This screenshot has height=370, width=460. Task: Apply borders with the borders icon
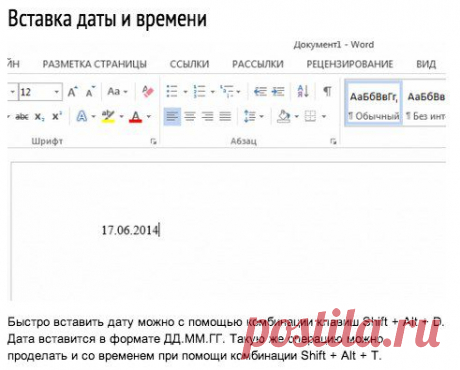click(x=310, y=116)
